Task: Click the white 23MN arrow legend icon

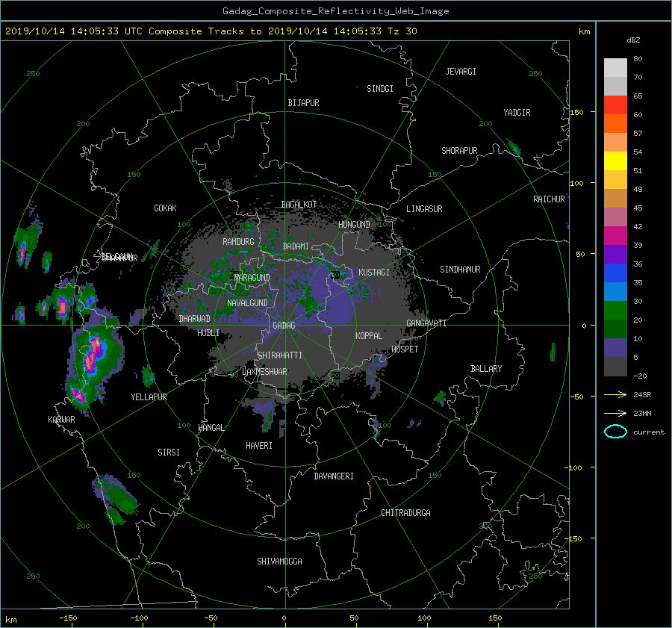Action: pyautogui.click(x=615, y=413)
